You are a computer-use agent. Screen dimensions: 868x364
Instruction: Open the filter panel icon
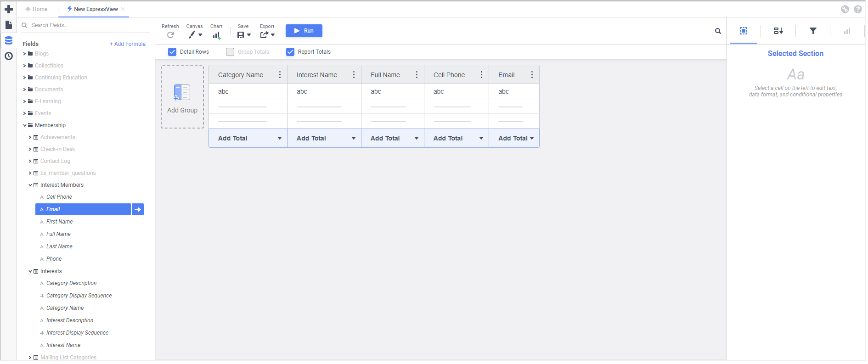pos(813,31)
